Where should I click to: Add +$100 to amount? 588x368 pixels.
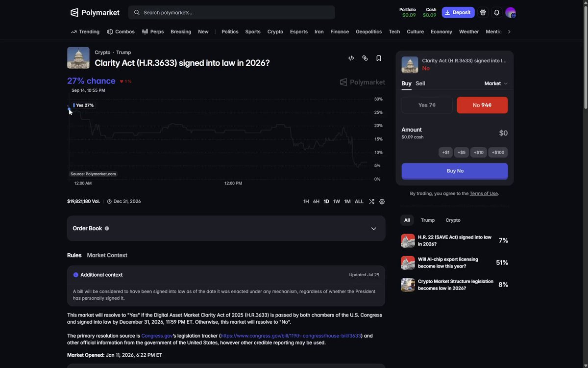click(498, 153)
